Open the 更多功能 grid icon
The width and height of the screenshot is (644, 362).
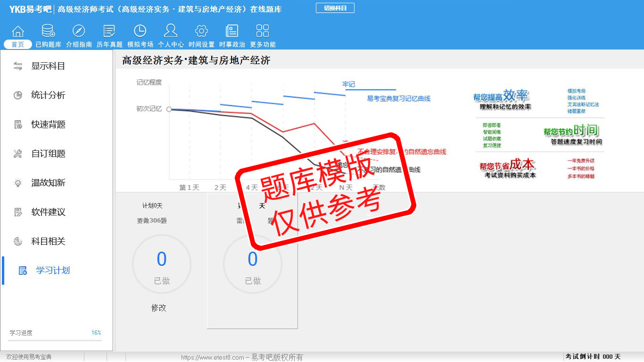263,32
